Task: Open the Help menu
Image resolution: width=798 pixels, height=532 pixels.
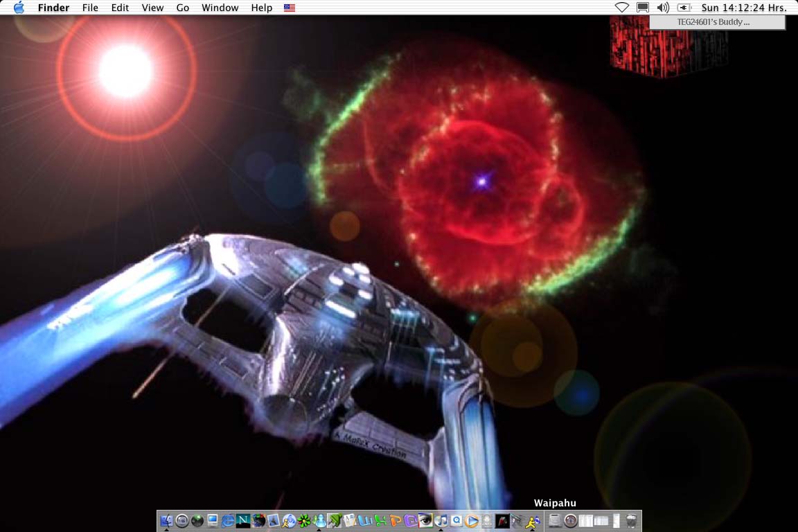Action: click(x=262, y=8)
